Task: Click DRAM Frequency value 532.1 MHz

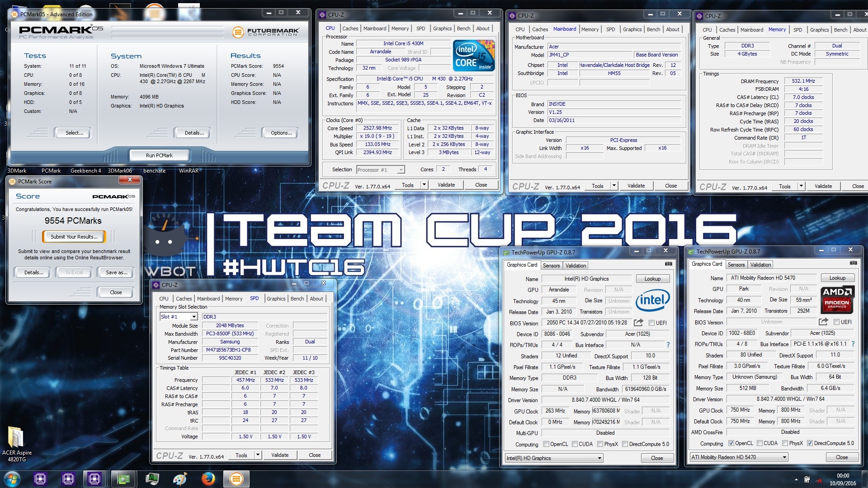Action: (803, 81)
